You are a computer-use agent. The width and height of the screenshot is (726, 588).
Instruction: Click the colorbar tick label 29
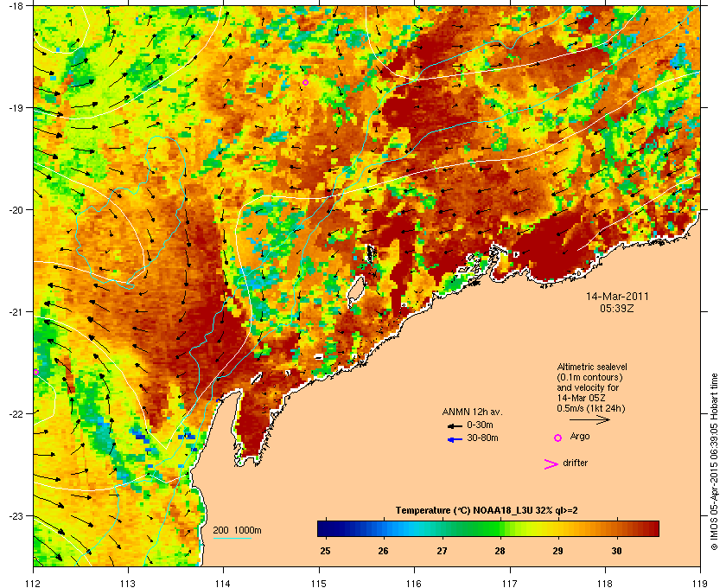557,551
